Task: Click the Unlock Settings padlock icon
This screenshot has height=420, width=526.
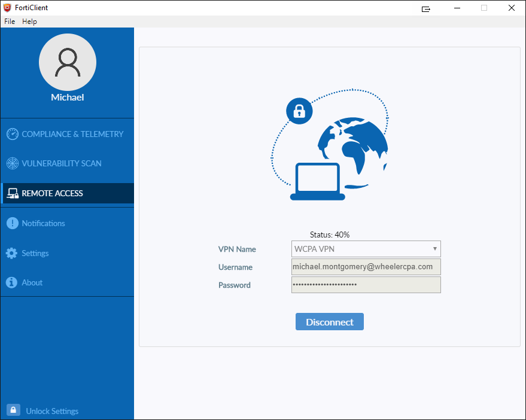Action: [13, 410]
